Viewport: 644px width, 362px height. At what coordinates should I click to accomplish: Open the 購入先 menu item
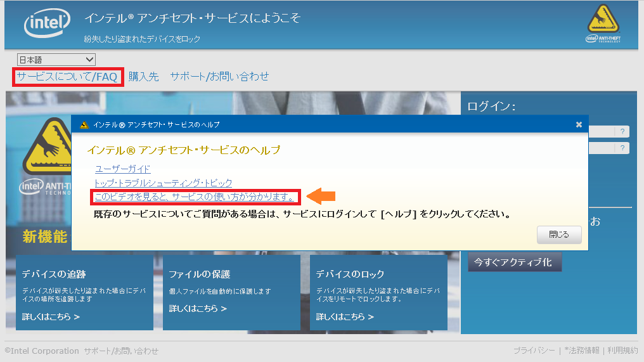coord(143,77)
